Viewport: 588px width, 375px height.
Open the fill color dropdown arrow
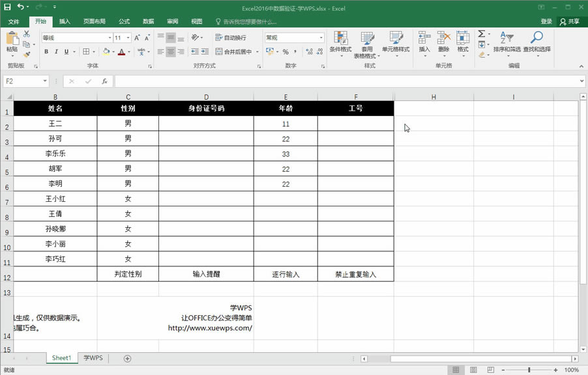(x=113, y=52)
